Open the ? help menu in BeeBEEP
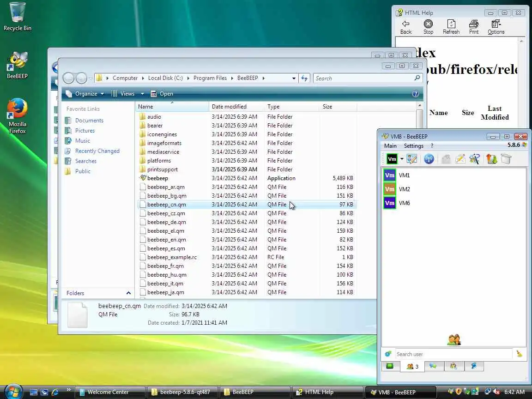The width and height of the screenshot is (532, 399). point(432,145)
